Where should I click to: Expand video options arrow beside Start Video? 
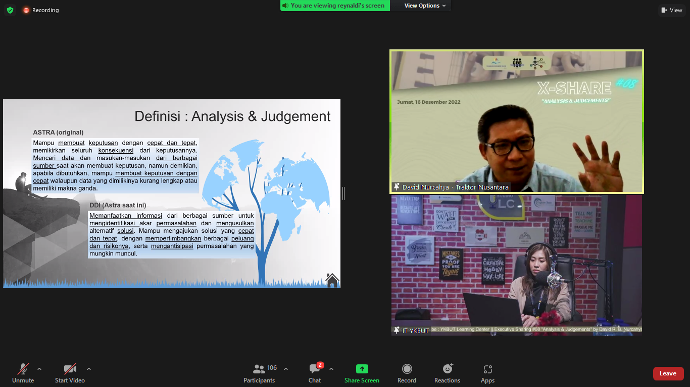click(89, 369)
